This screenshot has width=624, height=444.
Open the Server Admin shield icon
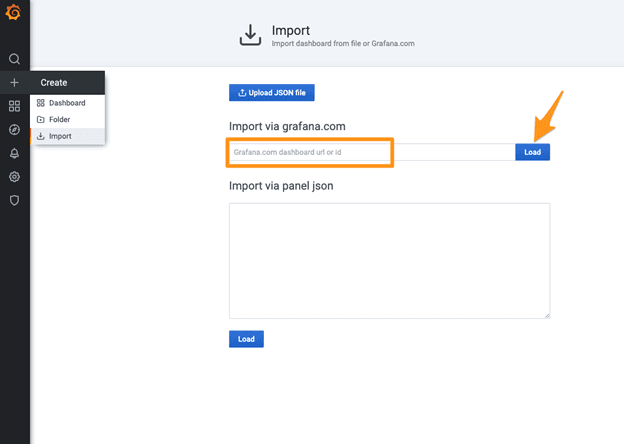(x=14, y=200)
